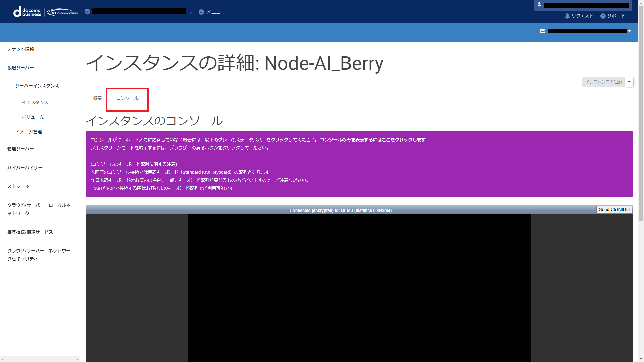This screenshot has width=644, height=362.
Task: Open ボリューム in the sidebar
Action: [x=33, y=117]
